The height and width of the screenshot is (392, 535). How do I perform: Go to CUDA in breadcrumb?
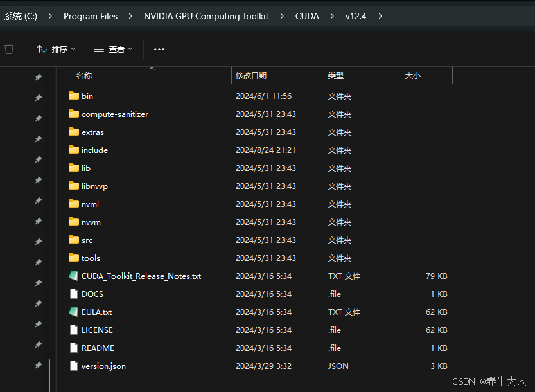point(307,16)
